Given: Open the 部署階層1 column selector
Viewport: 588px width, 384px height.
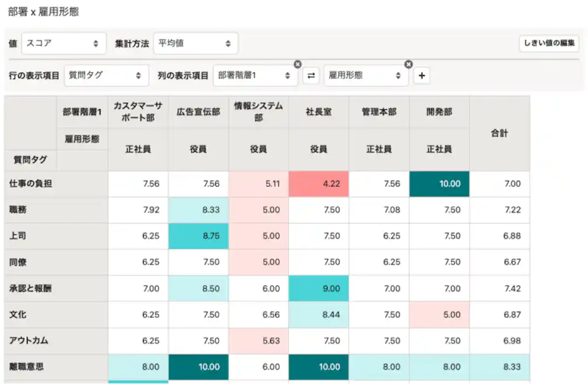Looking at the screenshot, I should (x=256, y=76).
